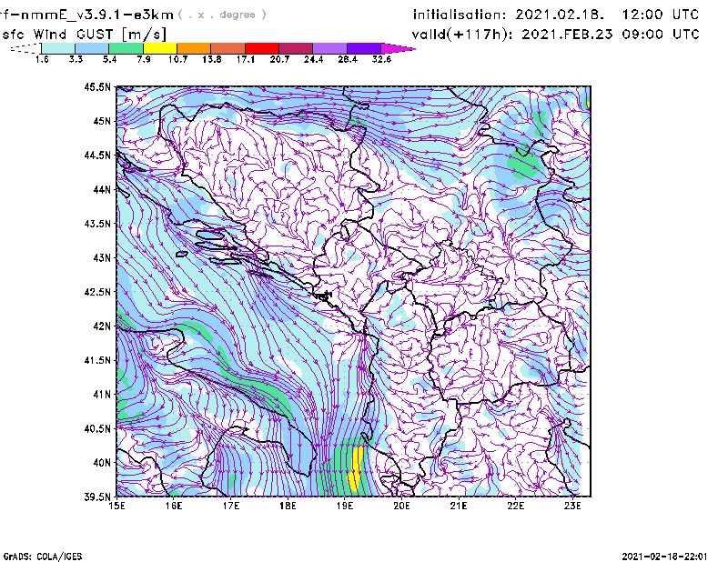Image resolution: width=728 pixels, height=562 pixels.
Task: Click the '41N' latitude label
Action: [102, 395]
